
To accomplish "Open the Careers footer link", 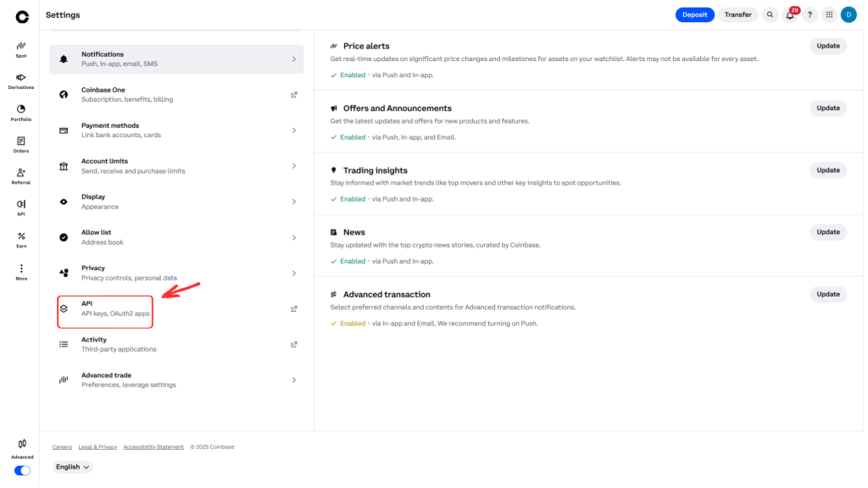I will click(62, 447).
